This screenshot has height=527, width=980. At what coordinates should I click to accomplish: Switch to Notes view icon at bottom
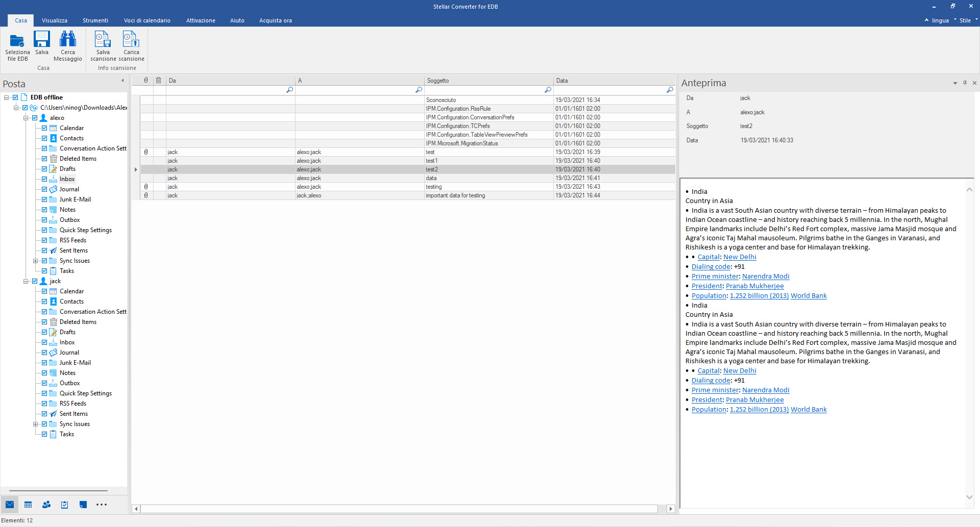coord(83,505)
